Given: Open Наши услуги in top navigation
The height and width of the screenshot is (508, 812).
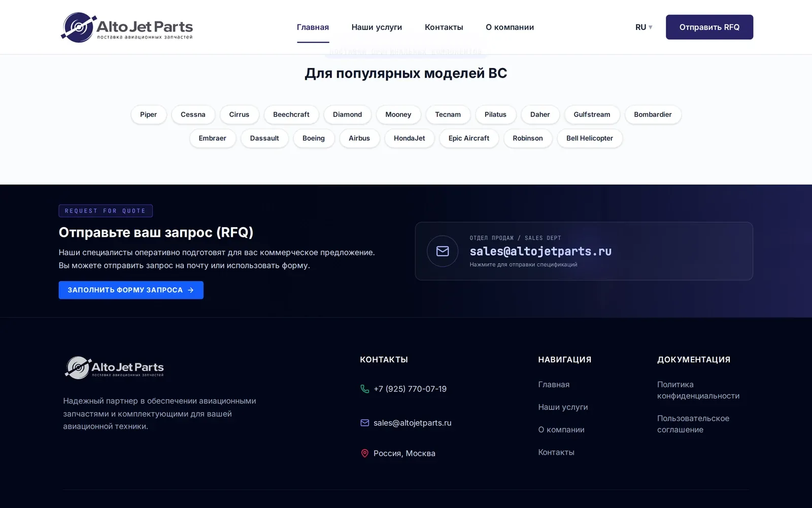Looking at the screenshot, I should [377, 27].
